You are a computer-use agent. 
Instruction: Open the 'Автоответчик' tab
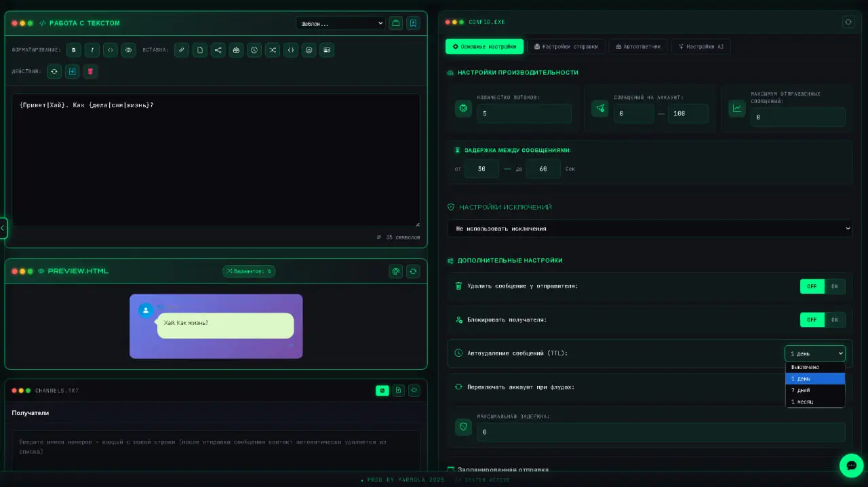(x=638, y=46)
